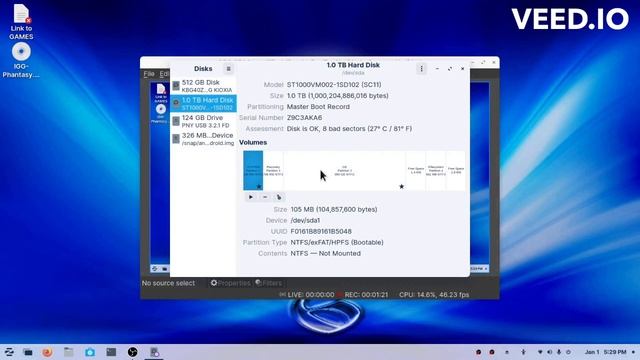Open Link to GAMES desktop icon
640x360 pixels.
pos(21,22)
